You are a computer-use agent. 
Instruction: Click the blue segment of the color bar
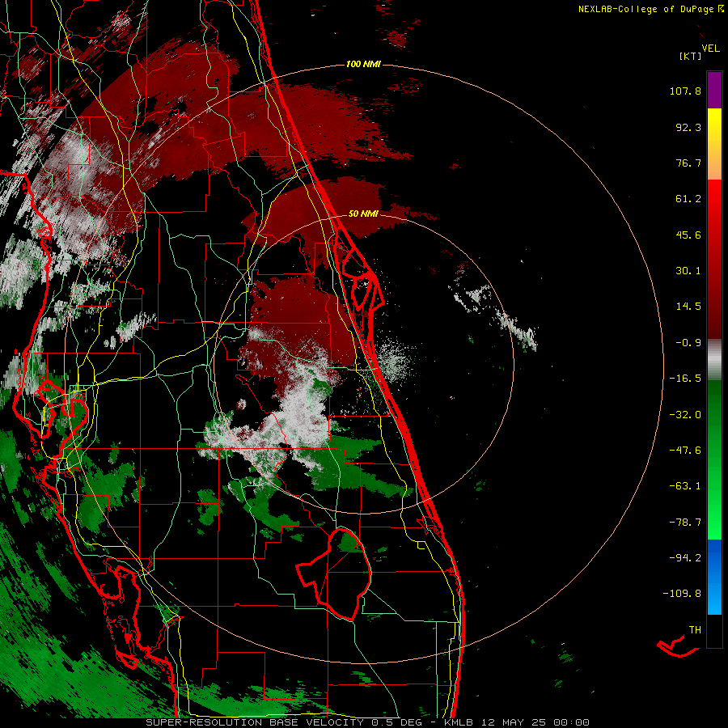pos(714,577)
